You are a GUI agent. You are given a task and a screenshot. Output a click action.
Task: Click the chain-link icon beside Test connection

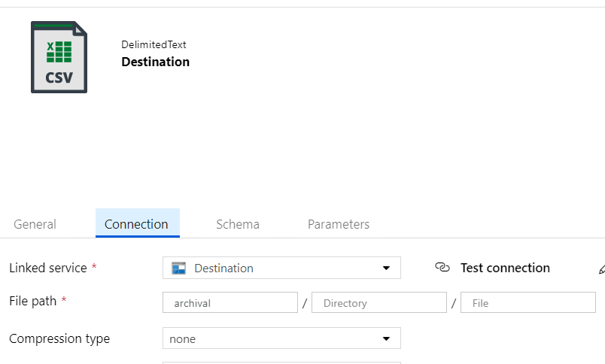tap(442, 267)
